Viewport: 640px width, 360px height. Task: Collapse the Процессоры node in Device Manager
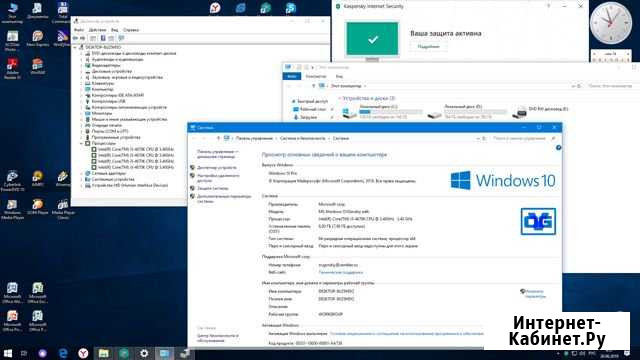tap(82, 144)
